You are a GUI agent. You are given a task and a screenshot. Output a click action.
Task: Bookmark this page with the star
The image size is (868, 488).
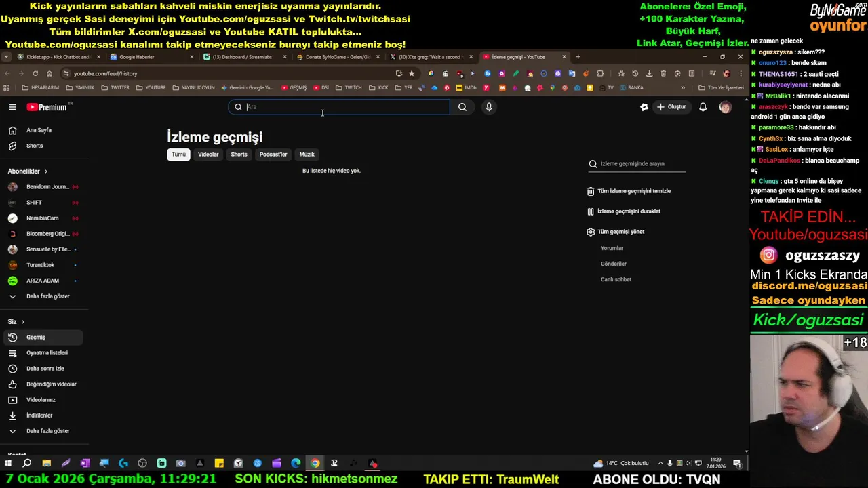click(411, 73)
